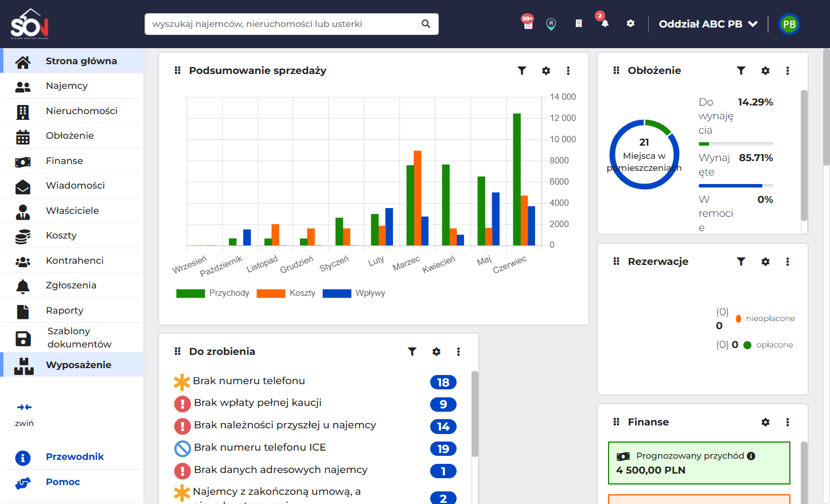830x504 pixels.
Task: Toggle Przychody series in chart legend
Action: click(x=213, y=293)
